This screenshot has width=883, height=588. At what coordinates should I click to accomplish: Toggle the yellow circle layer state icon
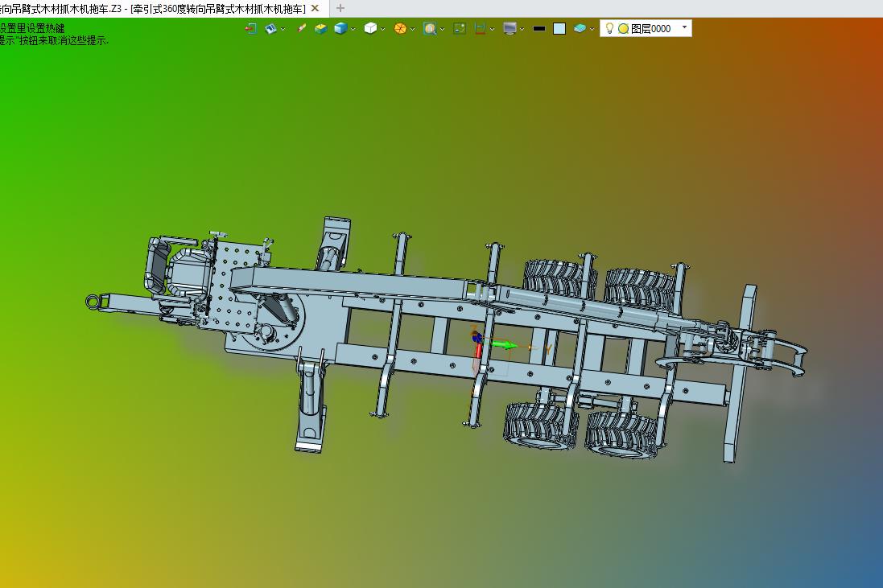coord(623,29)
